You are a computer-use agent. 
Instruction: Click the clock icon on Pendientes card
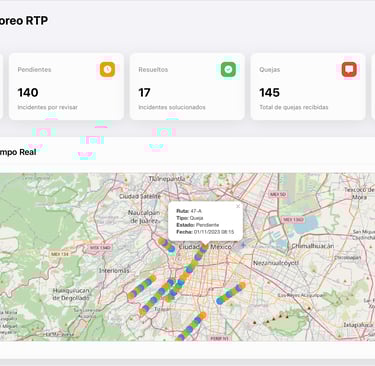tap(108, 70)
